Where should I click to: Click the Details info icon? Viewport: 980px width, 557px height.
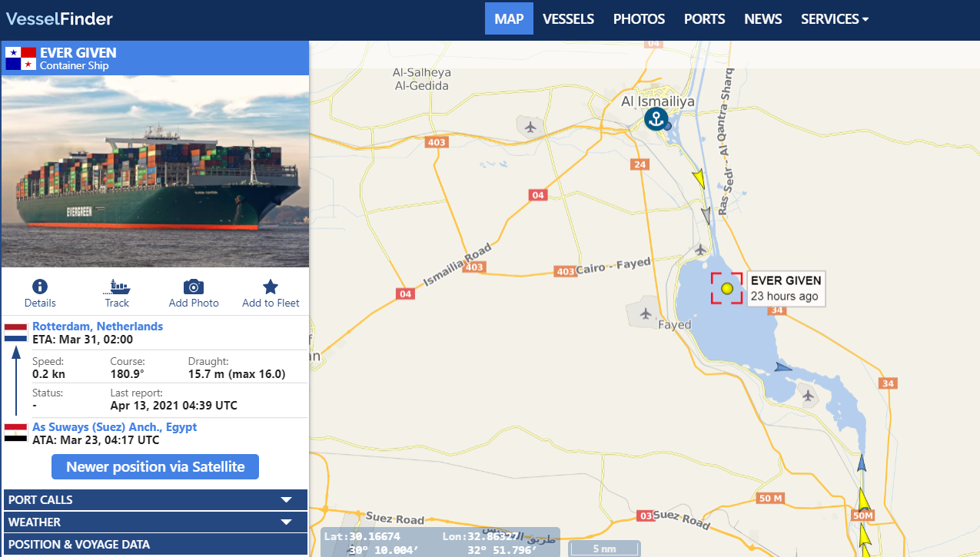(40, 287)
